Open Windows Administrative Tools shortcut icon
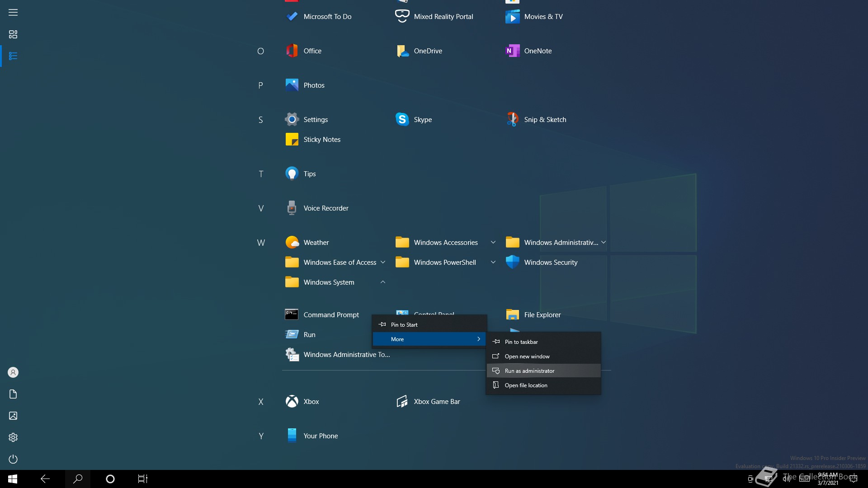Image resolution: width=868 pixels, height=488 pixels. click(292, 355)
